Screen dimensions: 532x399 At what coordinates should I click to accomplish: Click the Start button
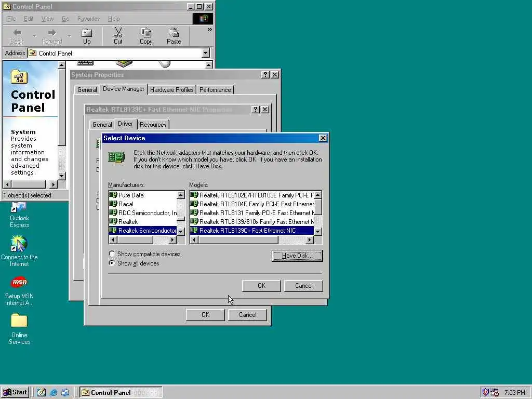pos(15,392)
